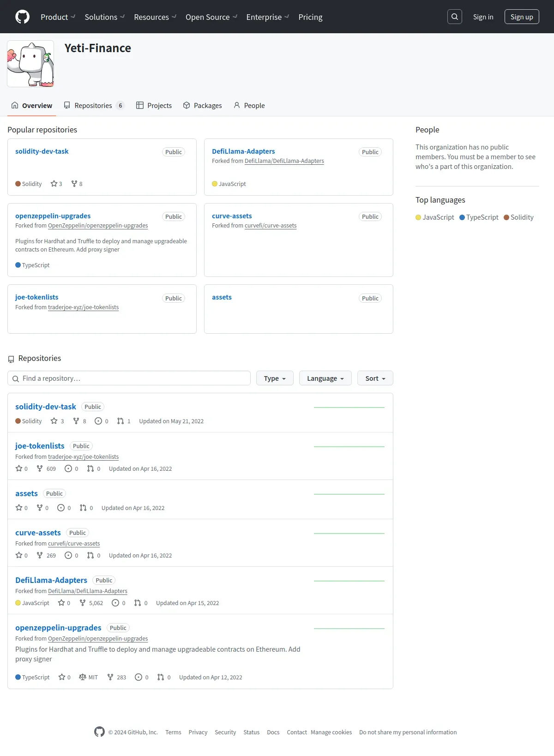Click star icon in openzeppelin-upgrades list row

coord(62,677)
